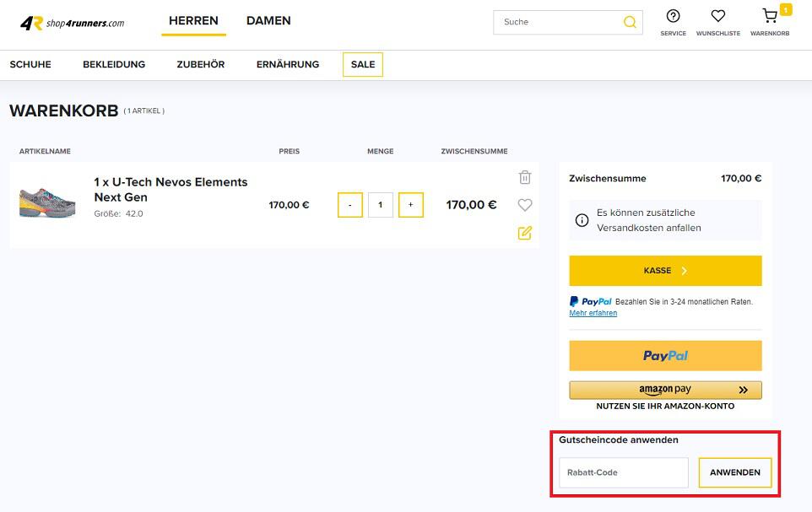The image size is (812, 512).
Task: Open the ZUBEHÖR menu
Action: [x=200, y=64]
